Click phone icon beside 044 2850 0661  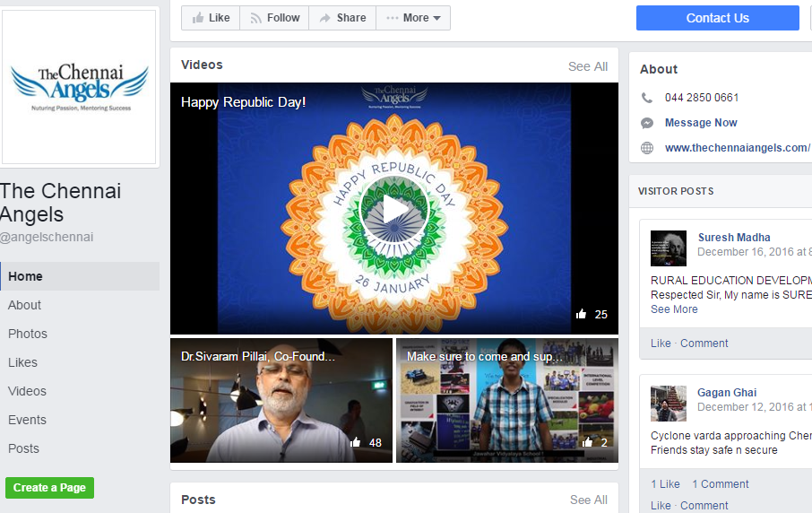647,98
